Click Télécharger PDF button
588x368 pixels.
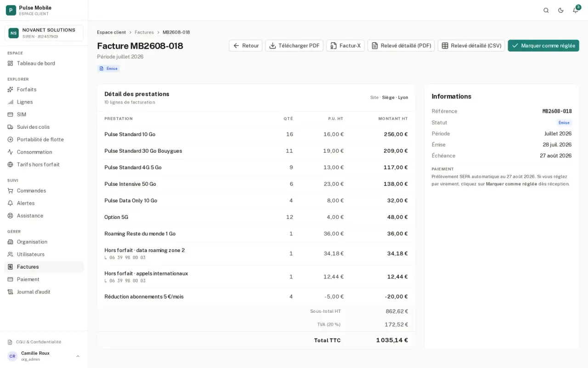[x=294, y=46]
